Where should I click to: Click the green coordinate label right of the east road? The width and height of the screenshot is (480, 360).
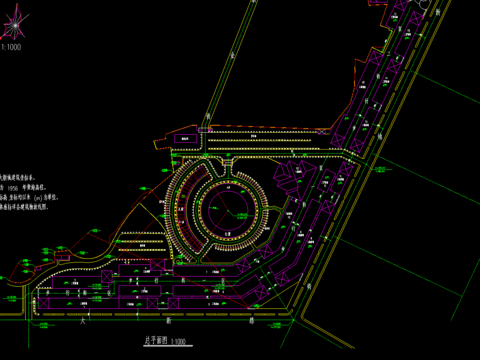click(x=380, y=169)
